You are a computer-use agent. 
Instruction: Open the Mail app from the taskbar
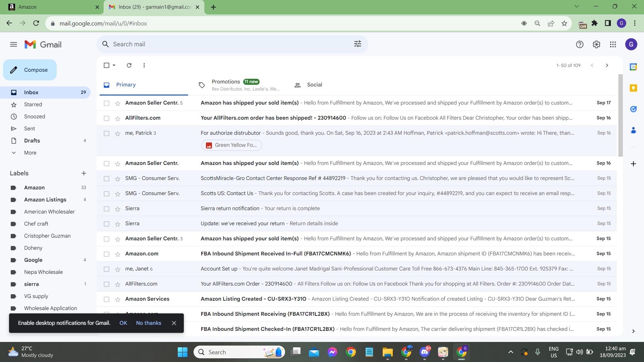point(314,352)
